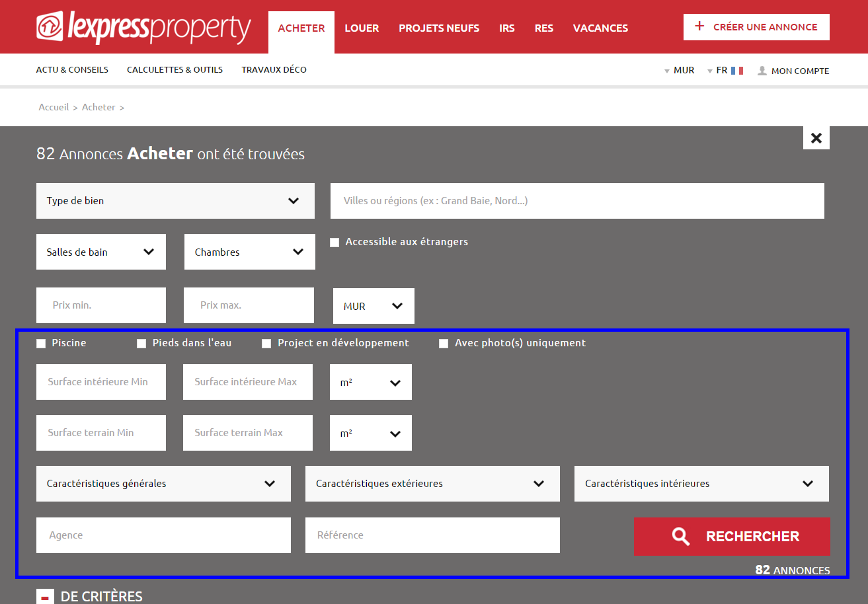Screen dimensions: 868x604
Task: Click the Créer une annonce button
Action: pyautogui.click(x=756, y=27)
